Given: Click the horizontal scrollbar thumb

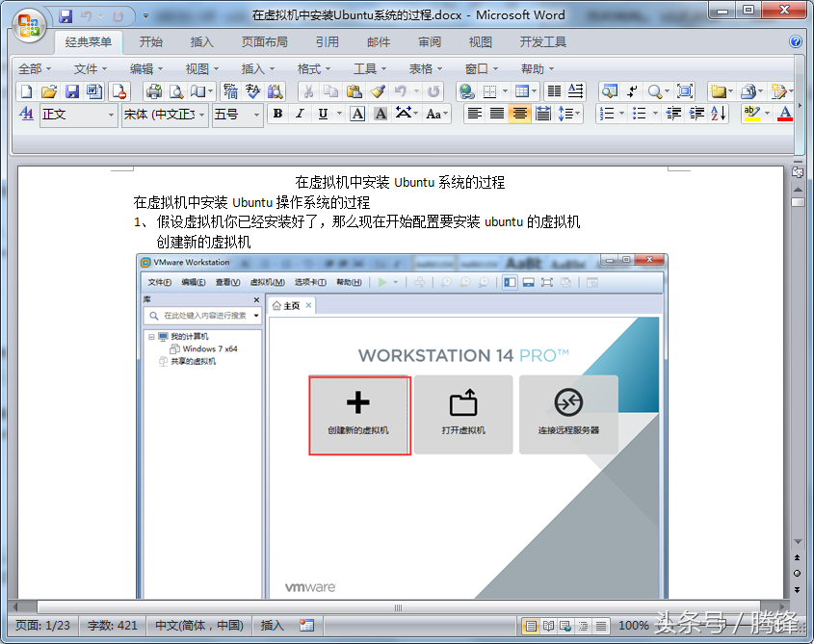Looking at the screenshot, I should (399, 607).
